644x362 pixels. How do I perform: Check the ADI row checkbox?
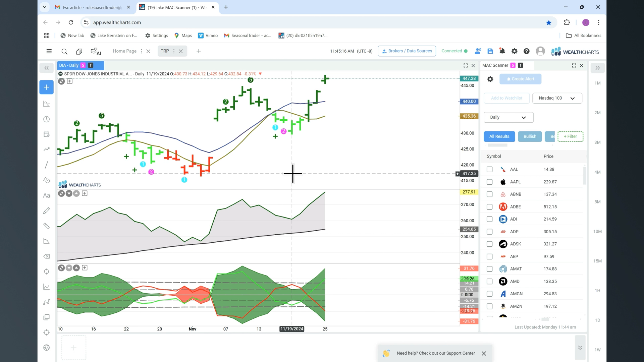489,219
